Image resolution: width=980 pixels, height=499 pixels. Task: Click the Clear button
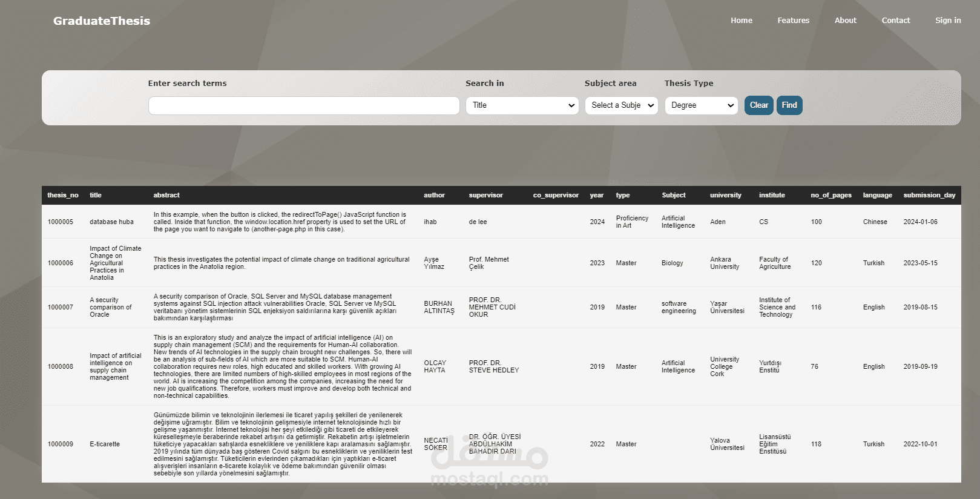pos(759,105)
